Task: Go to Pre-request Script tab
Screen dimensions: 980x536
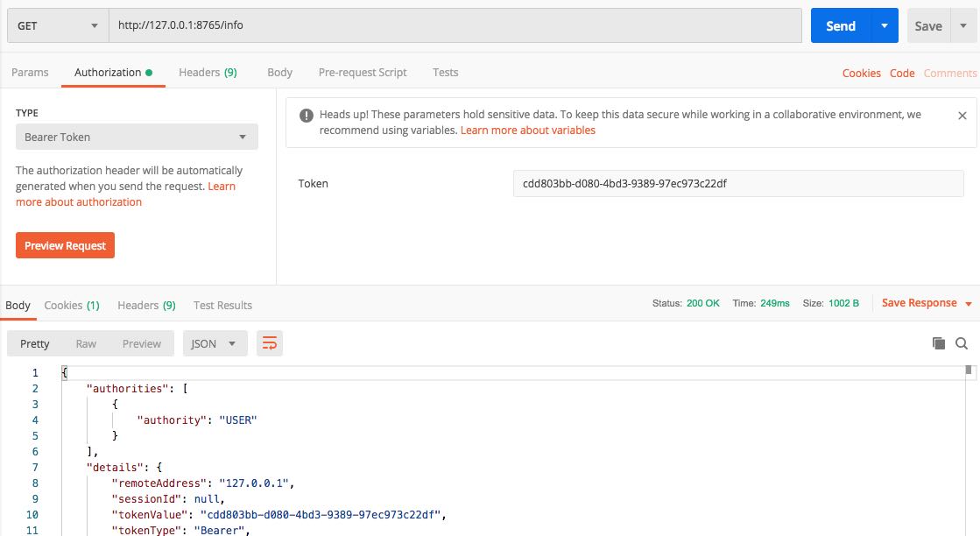Action: tap(363, 73)
